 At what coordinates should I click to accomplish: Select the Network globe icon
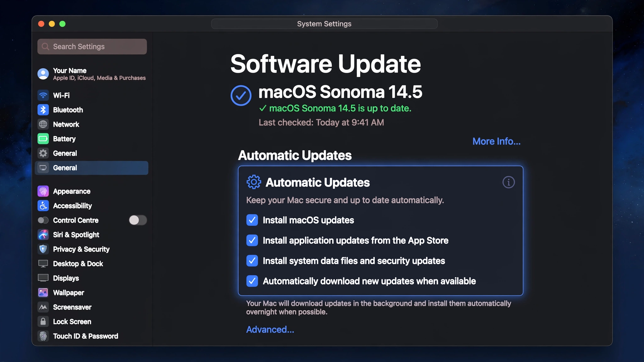point(43,124)
